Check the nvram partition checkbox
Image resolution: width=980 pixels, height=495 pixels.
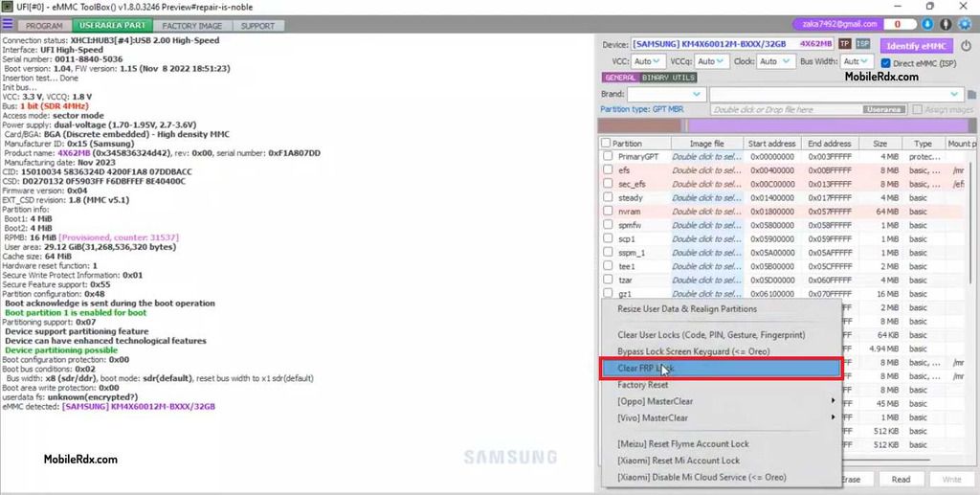point(608,212)
